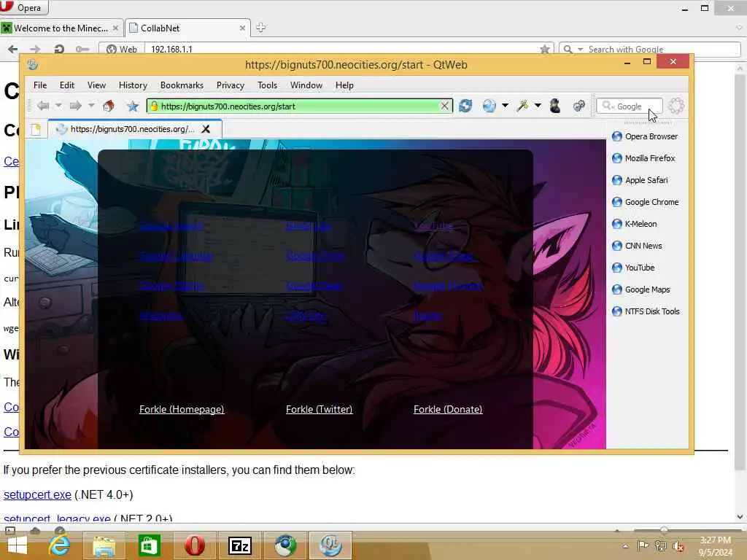Viewport: 747px width, 560px height.
Task: Open 7-Zip from the taskbar
Action: pyautogui.click(x=239, y=545)
